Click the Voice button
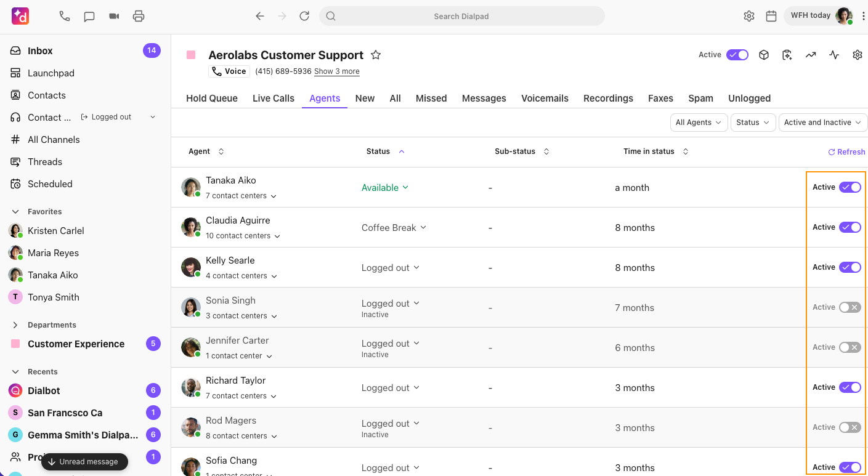The width and height of the screenshot is (868, 476). point(229,71)
